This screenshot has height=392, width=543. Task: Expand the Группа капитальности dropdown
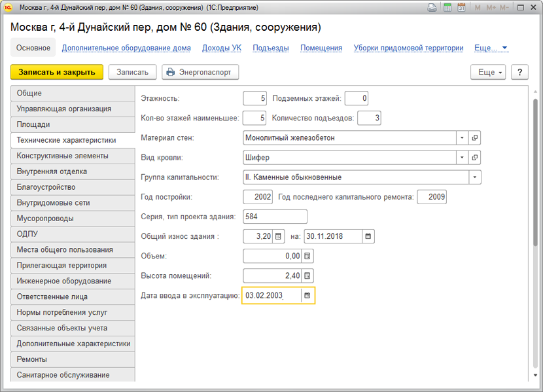coord(475,177)
